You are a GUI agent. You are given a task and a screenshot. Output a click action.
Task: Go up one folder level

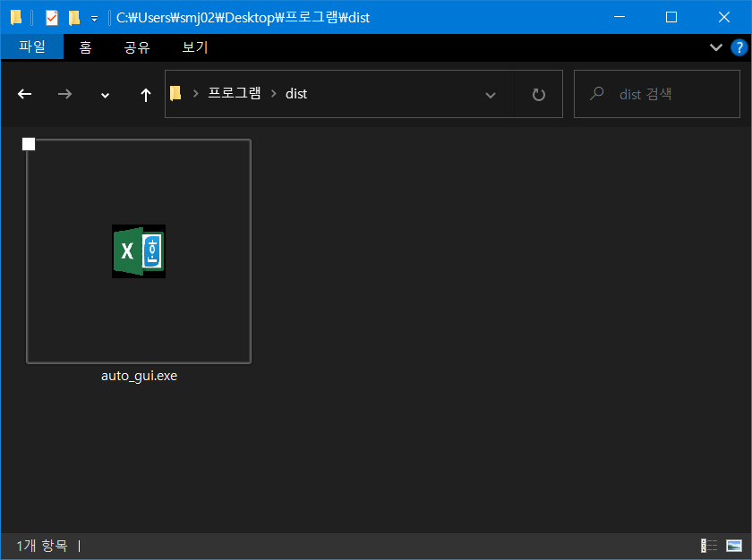(x=145, y=95)
